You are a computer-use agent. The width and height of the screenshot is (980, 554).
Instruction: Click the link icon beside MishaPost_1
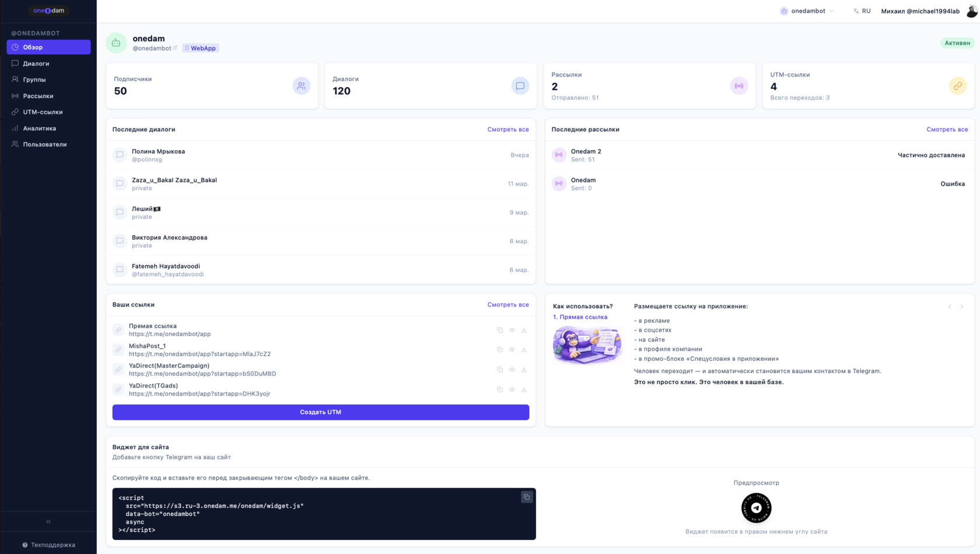click(x=118, y=350)
